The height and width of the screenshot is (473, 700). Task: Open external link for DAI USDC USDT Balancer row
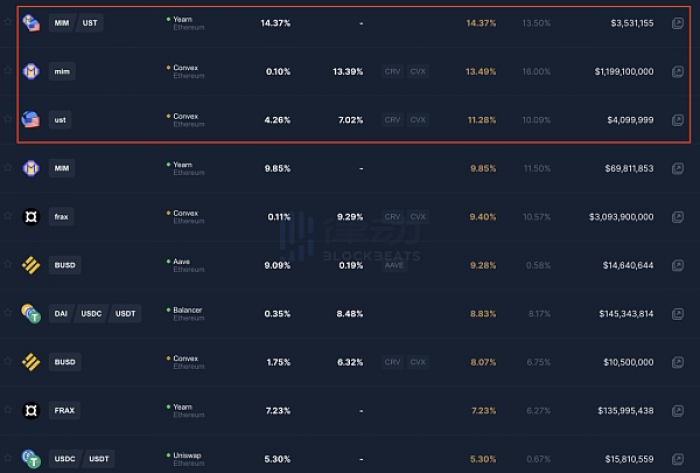(x=677, y=314)
